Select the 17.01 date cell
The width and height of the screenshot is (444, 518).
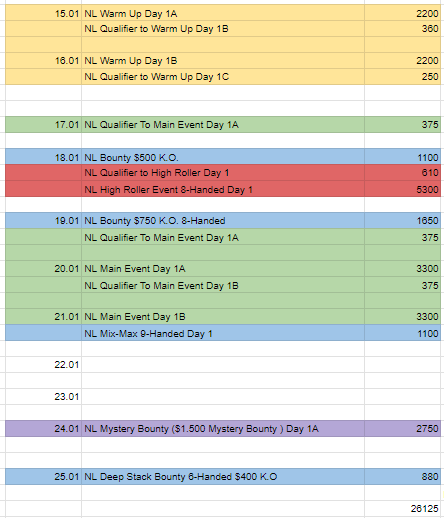pos(43,125)
